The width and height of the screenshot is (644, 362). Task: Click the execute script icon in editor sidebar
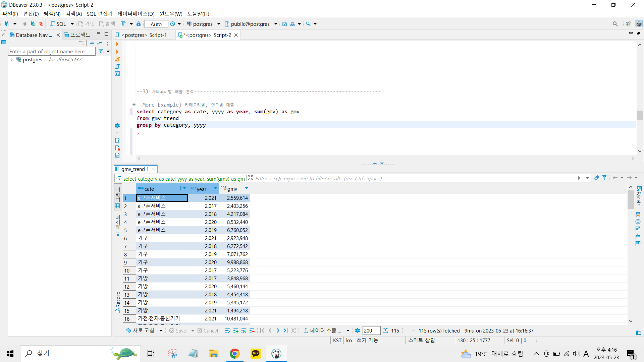point(117,59)
